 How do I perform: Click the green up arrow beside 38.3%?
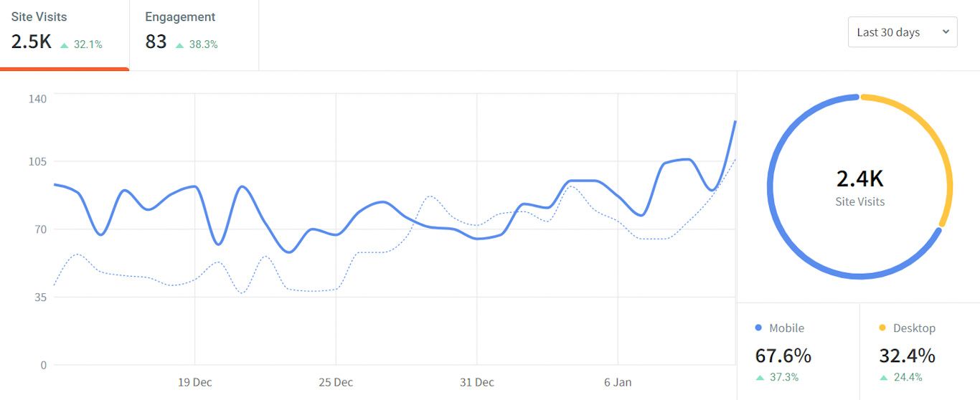[x=180, y=45]
